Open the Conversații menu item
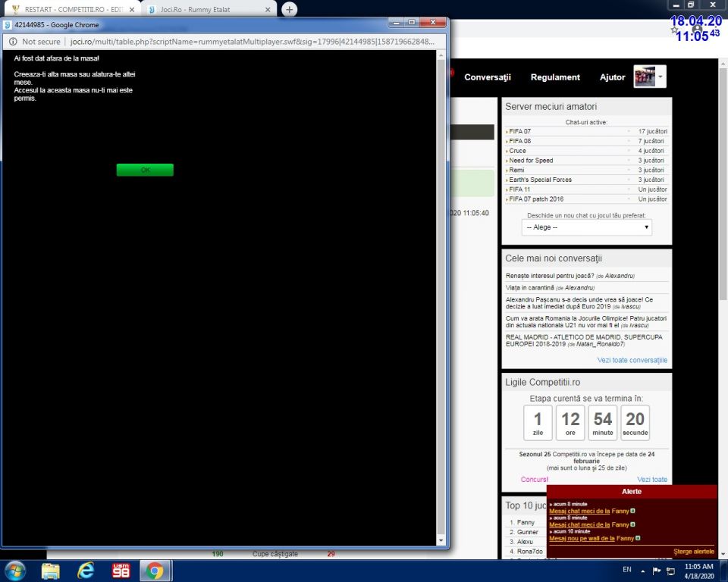Image resolution: width=728 pixels, height=582 pixels. [x=488, y=77]
